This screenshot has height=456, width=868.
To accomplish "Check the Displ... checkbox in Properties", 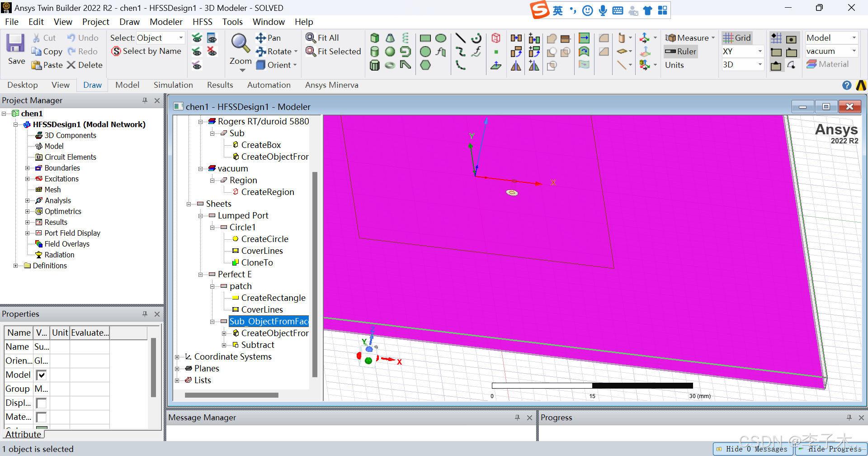I will [x=41, y=403].
